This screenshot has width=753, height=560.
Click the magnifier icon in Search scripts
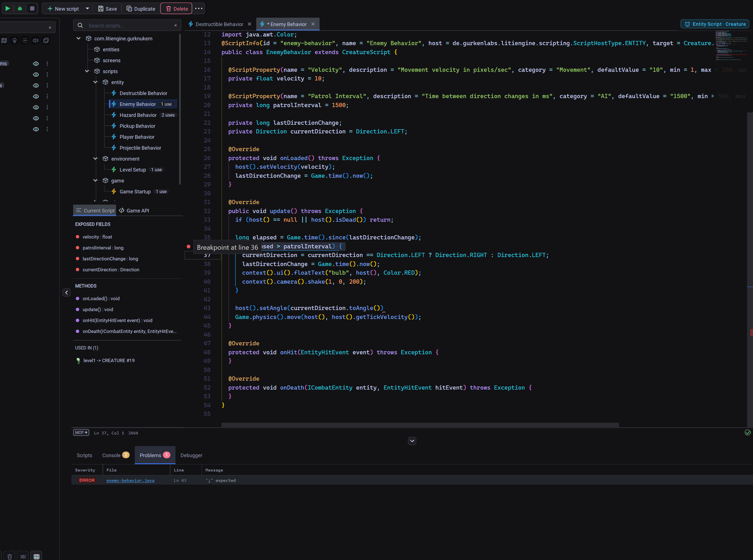pos(80,26)
